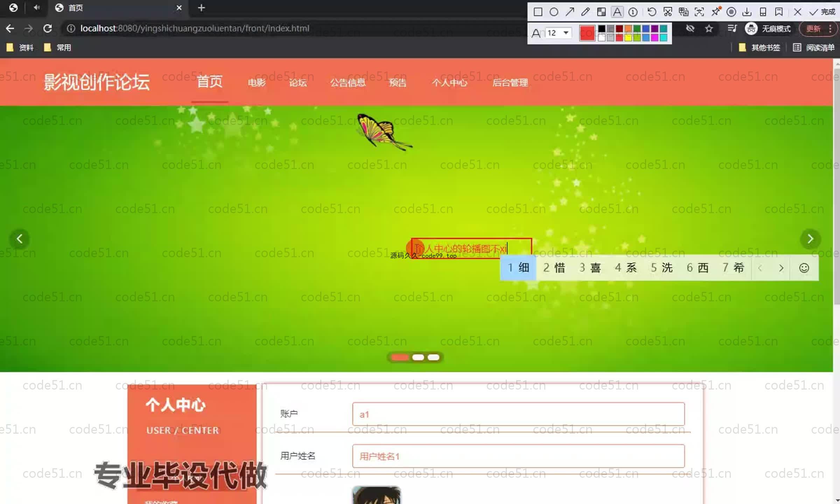
Task: Pick the black color swatch
Action: point(602,29)
